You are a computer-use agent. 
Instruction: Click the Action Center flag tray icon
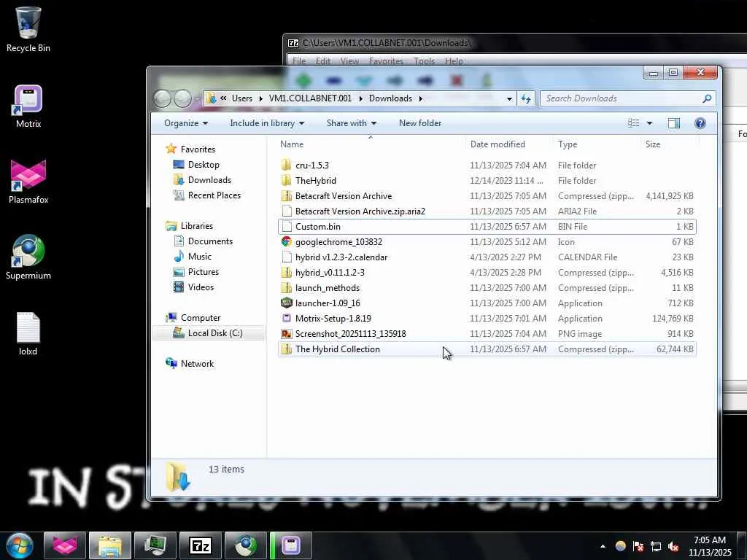tap(638, 546)
